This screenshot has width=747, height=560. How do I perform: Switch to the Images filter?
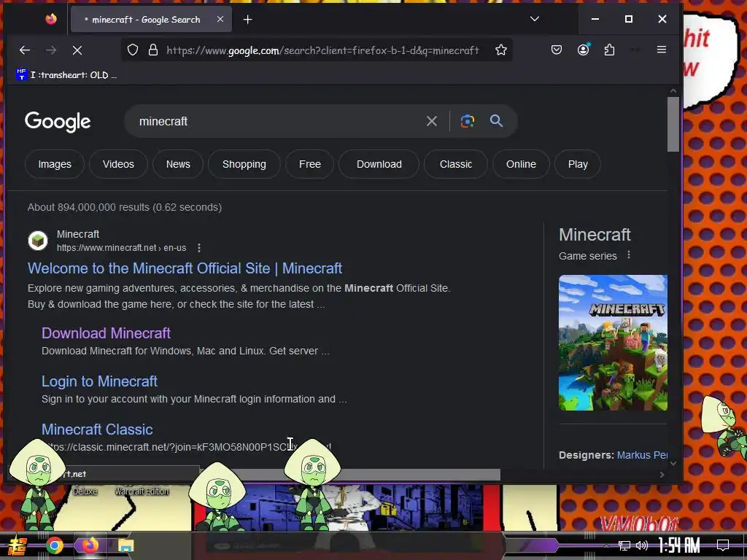click(55, 164)
